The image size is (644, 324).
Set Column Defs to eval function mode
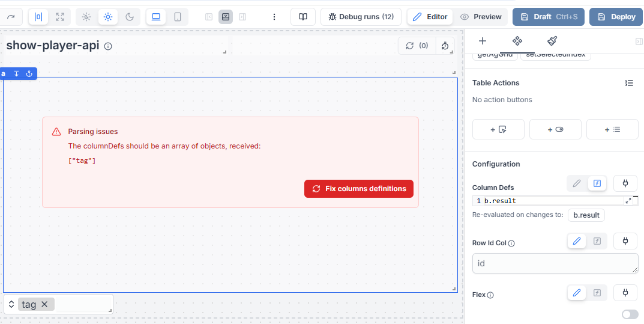pos(597,183)
